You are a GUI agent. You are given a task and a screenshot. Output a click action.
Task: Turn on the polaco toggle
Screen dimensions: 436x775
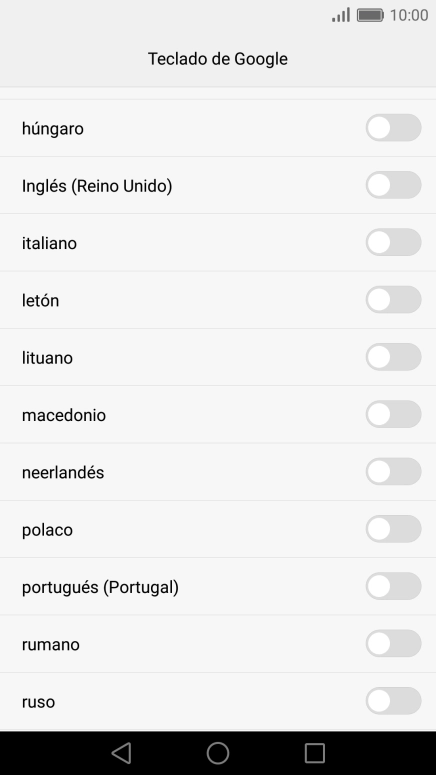pyautogui.click(x=393, y=529)
